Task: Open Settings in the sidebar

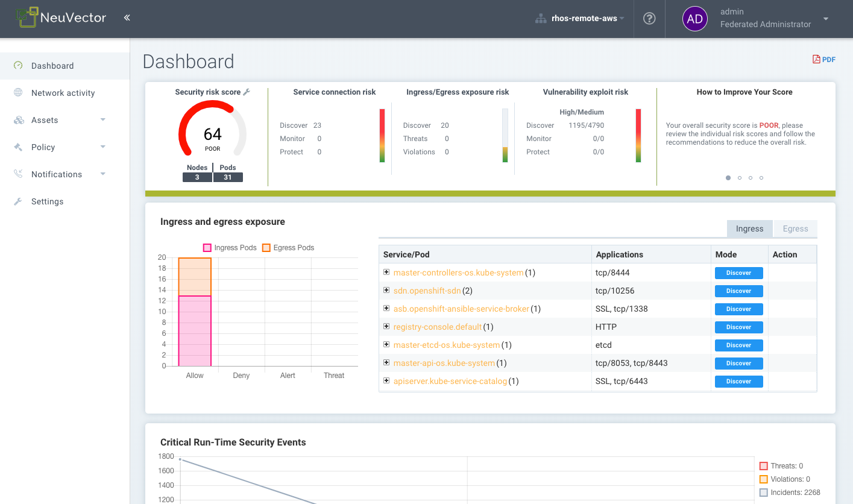Action: (47, 201)
